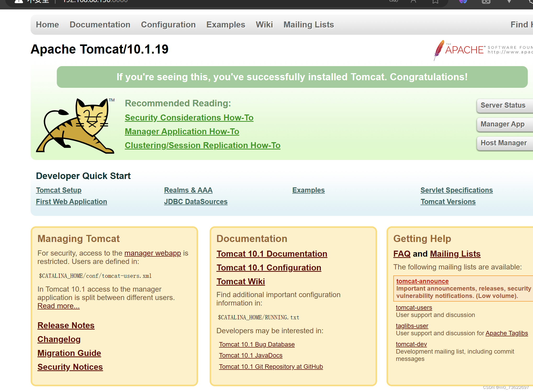The width and height of the screenshot is (533, 392).
Task: Open the First Web Application link
Action: pos(71,201)
